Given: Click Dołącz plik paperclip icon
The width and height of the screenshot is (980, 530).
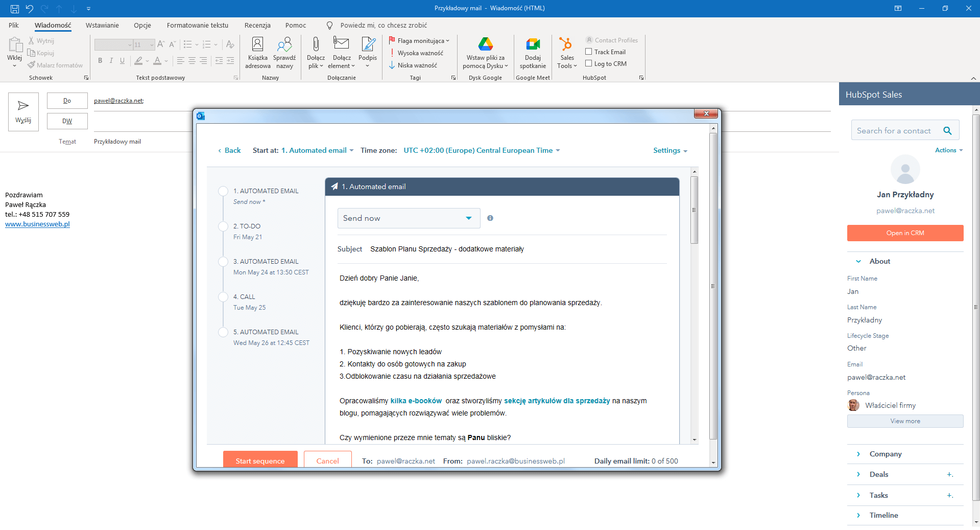Looking at the screenshot, I should coord(316,44).
